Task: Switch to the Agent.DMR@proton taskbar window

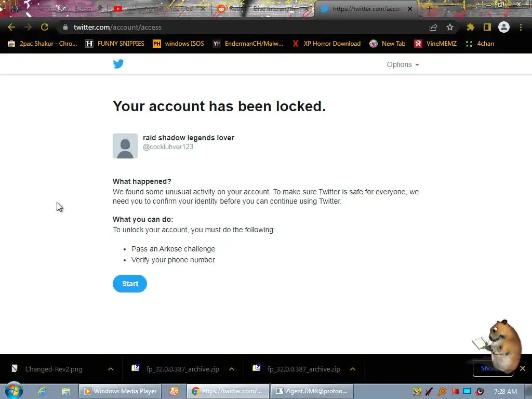Action: coord(312,391)
